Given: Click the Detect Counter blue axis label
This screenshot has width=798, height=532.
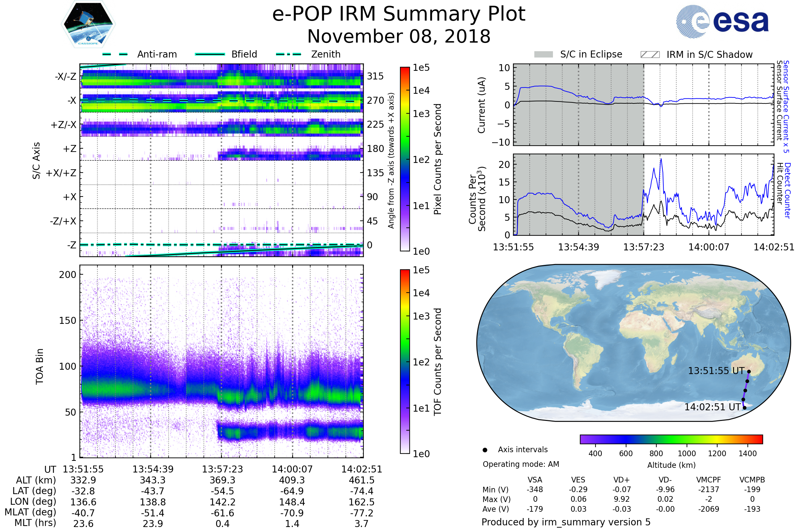Looking at the screenshot, I should [x=788, y=190].
